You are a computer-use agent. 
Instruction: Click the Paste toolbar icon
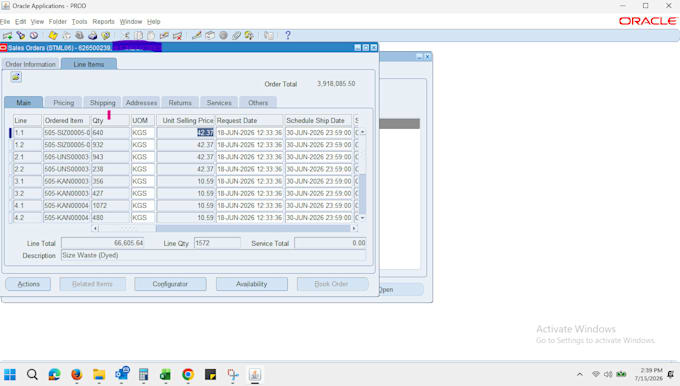click(151, 36)
